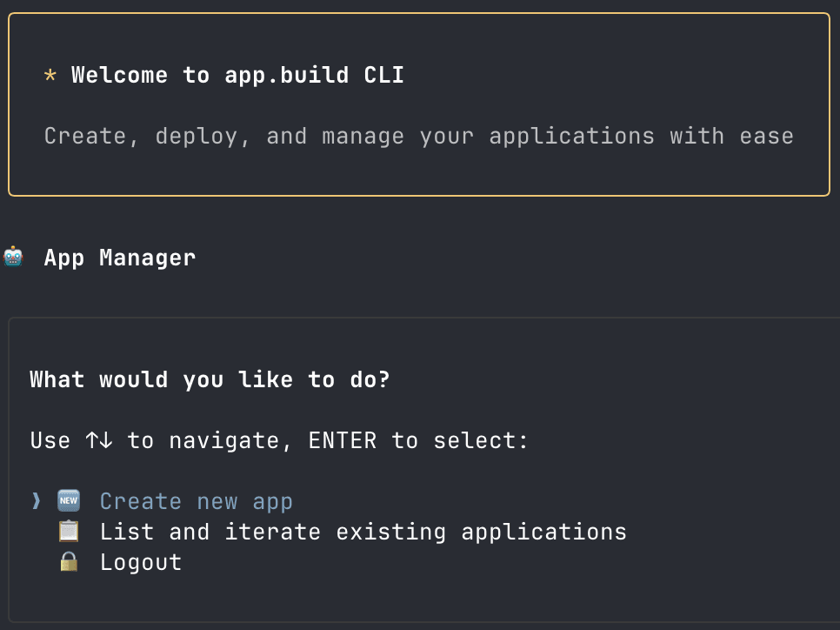Image resolution: width=840 pixels, height=630 pixels.
Task: Click the NEW badge icon beside Create new app
Action: tap(68, 500)
